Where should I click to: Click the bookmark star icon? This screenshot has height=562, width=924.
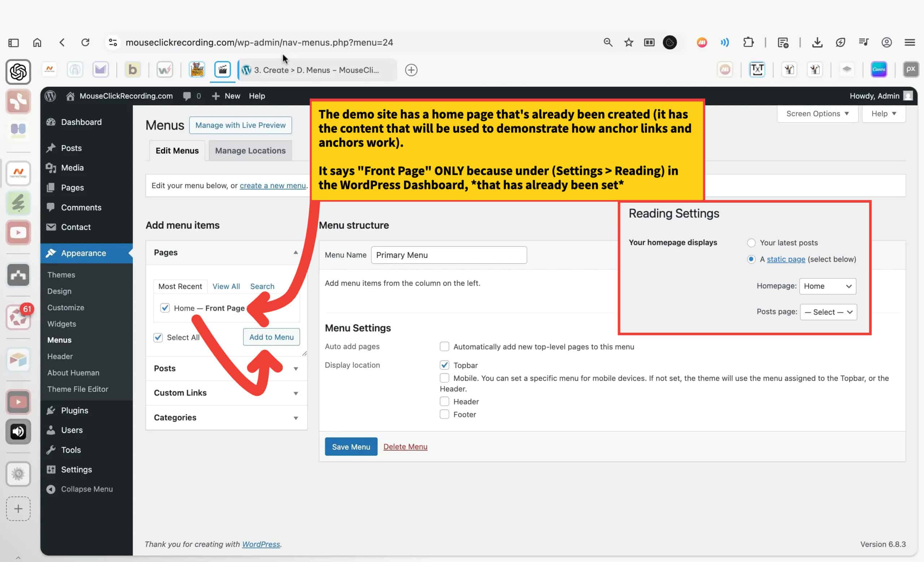click(x=628, y=42)
